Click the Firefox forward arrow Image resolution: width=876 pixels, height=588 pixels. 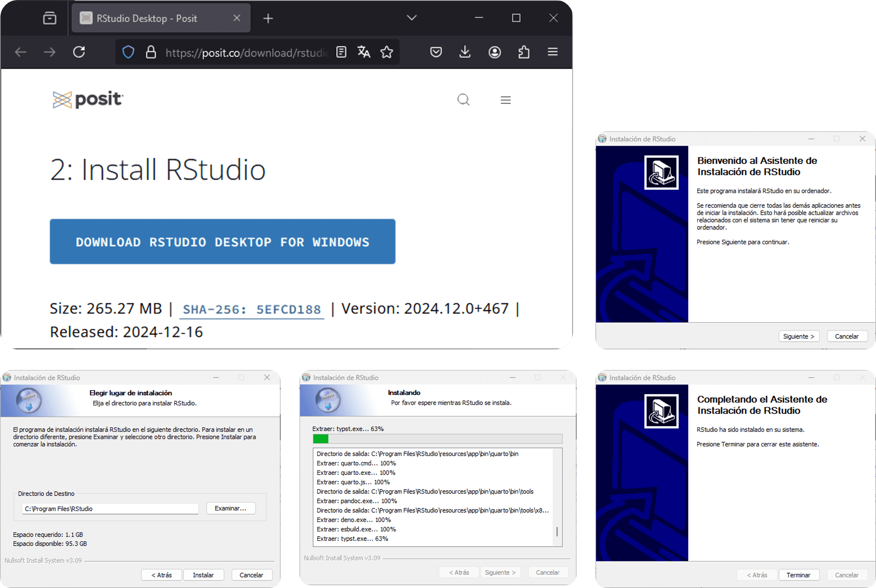pyautogui.click(x=50, y=52)
